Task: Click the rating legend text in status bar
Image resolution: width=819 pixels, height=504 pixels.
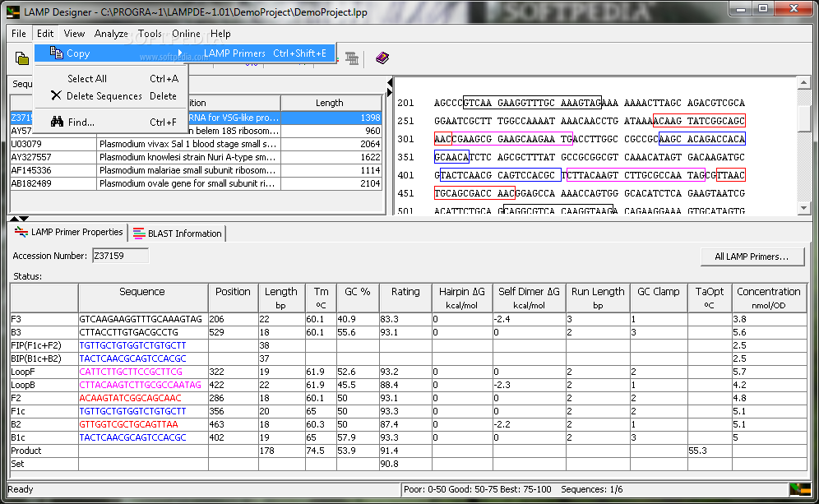Action: [478, 489]
